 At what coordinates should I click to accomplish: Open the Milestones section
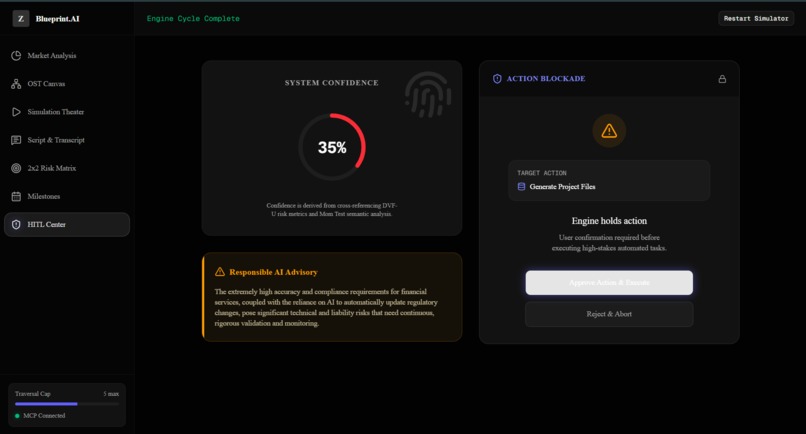pyautogui.click(x=67, y=196)
